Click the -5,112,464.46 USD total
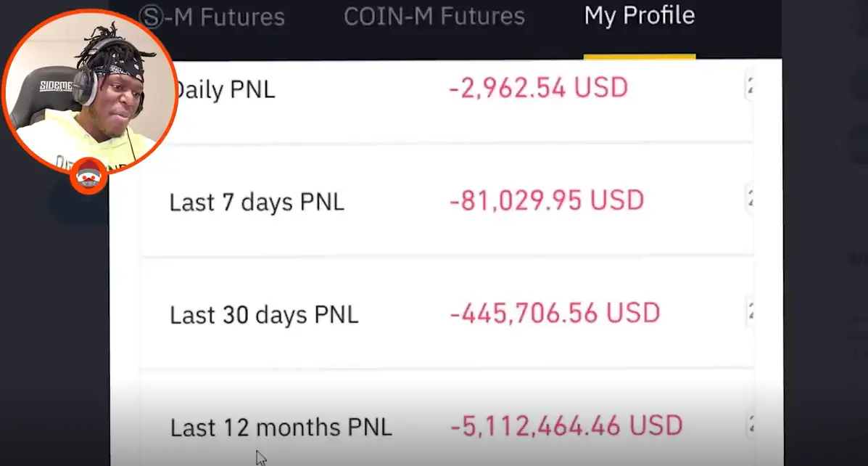 coord(566,426)
